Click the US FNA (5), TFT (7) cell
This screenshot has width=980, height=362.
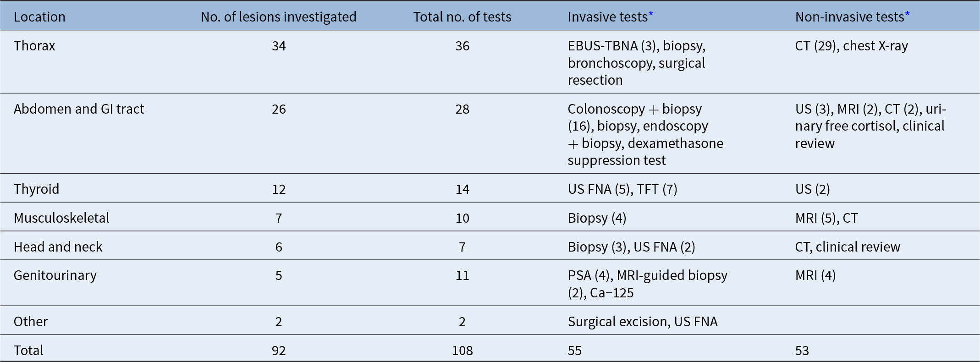click(622, 189)
